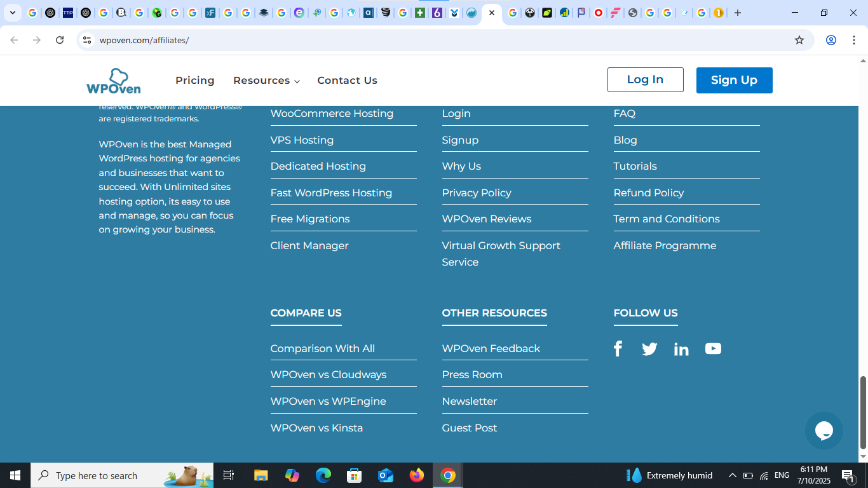
Task: Open Client Manager link
Action: [309, 245]
